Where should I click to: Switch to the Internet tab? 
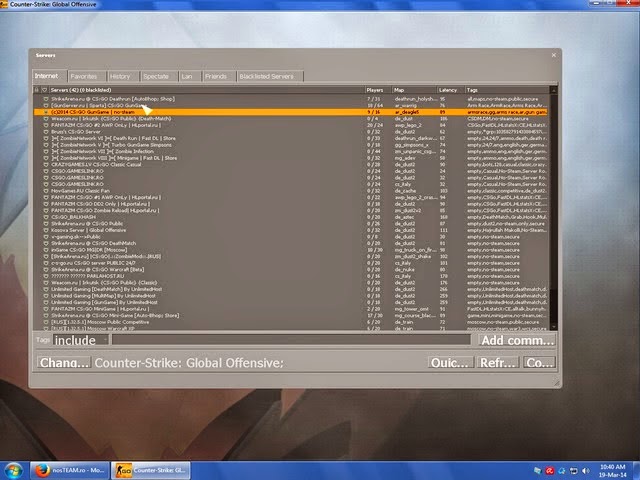point(49,76)
